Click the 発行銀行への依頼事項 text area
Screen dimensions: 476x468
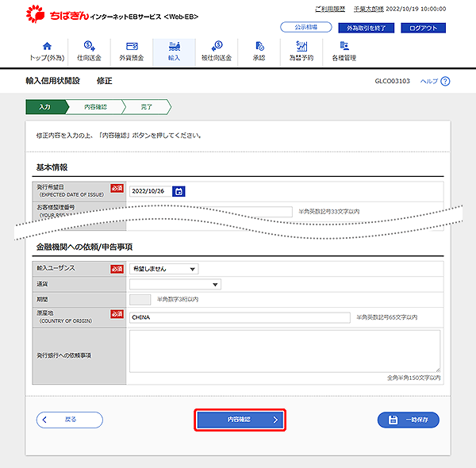click(285, 351)
